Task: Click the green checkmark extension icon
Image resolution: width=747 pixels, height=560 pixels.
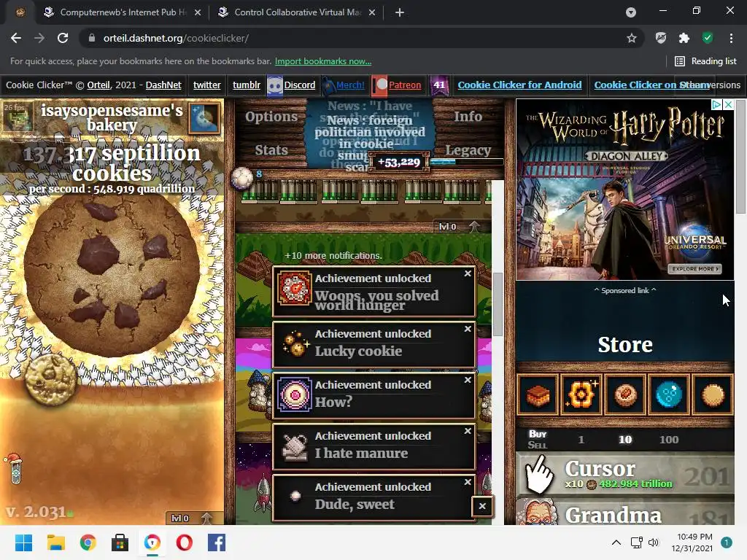Action: pyautogui.click(x=708, y=38)
